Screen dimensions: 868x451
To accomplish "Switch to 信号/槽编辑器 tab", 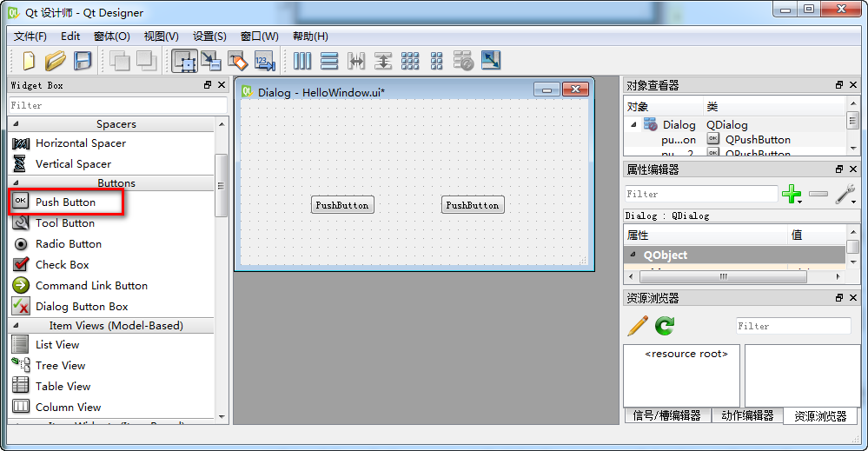I will coord(666,415).
